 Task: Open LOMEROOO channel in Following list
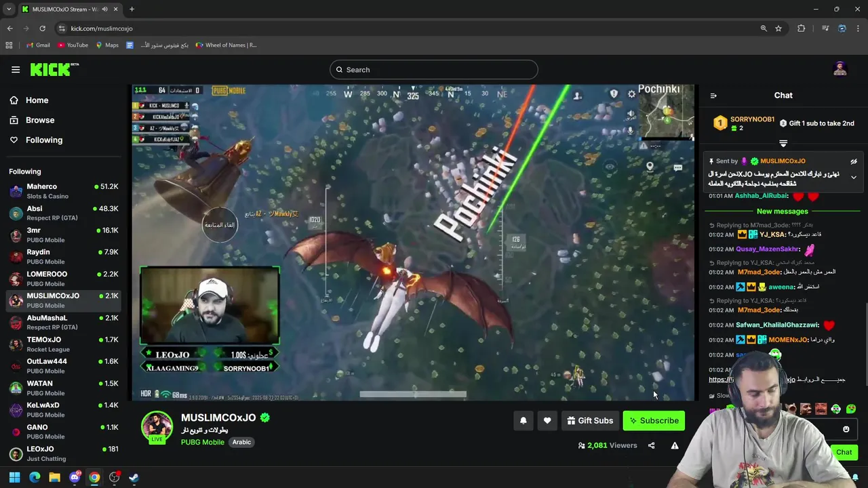pos(64,279)
